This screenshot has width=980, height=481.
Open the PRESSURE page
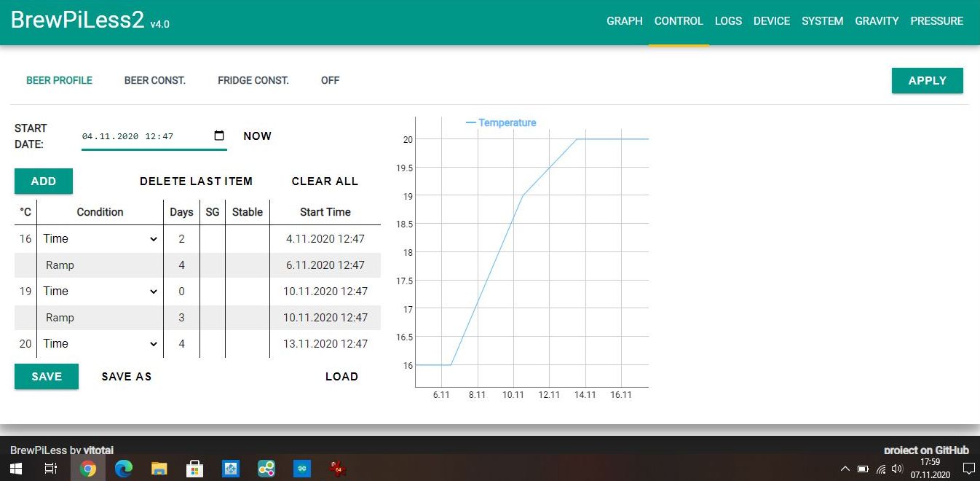[937, 21]
